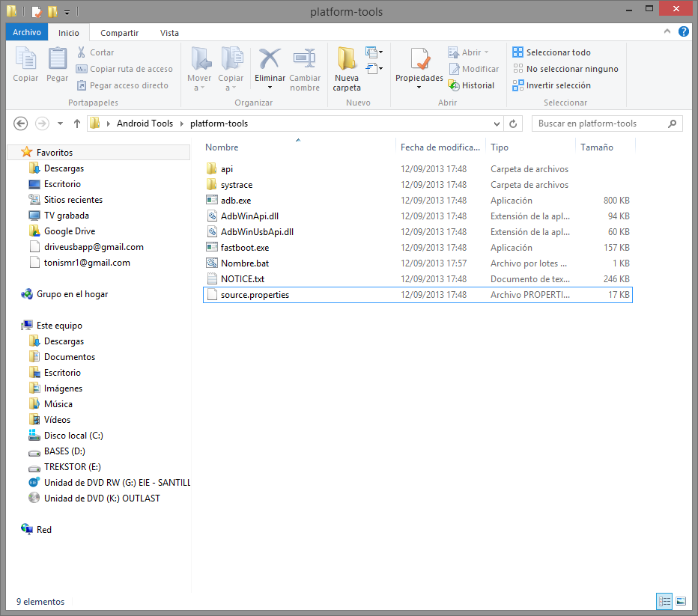Open the Archivo menu

pos(27,33)
